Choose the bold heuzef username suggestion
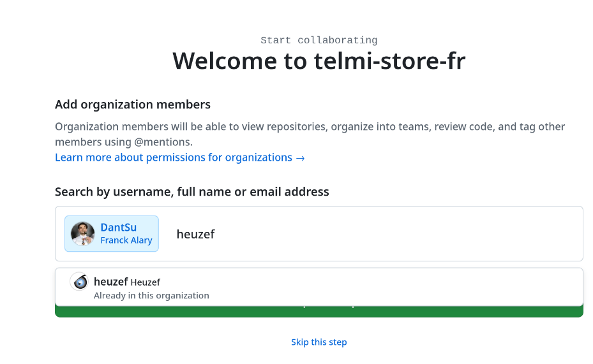 (110, 282)
